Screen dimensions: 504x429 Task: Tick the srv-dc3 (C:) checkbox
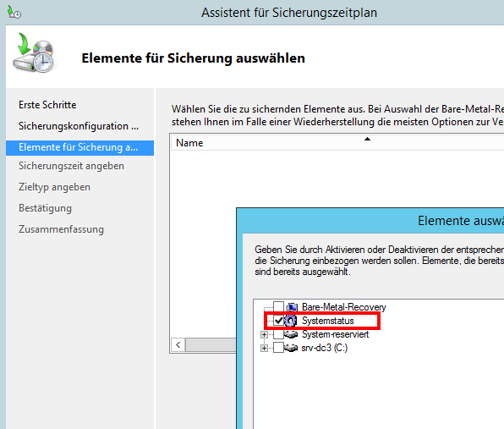(x=278, y=348)
